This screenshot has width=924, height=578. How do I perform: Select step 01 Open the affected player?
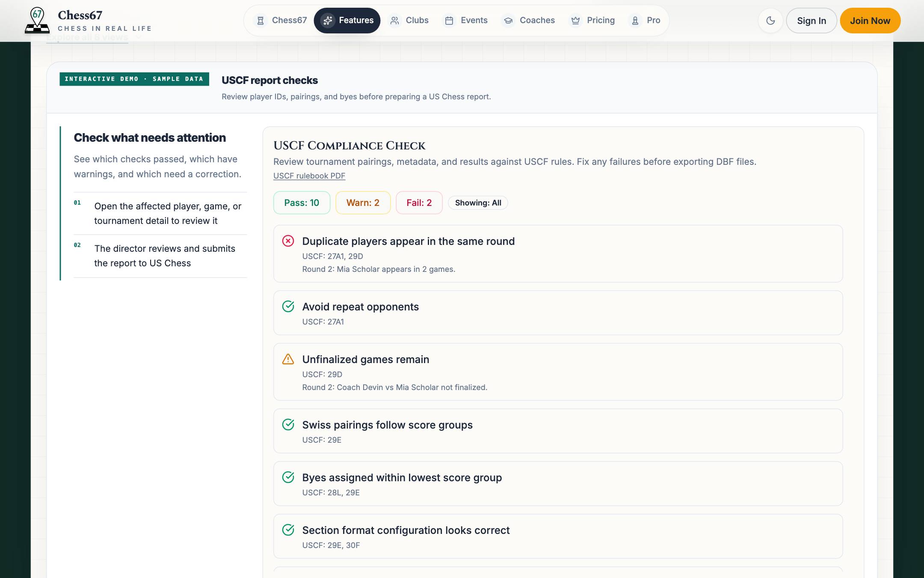(160, 213)
